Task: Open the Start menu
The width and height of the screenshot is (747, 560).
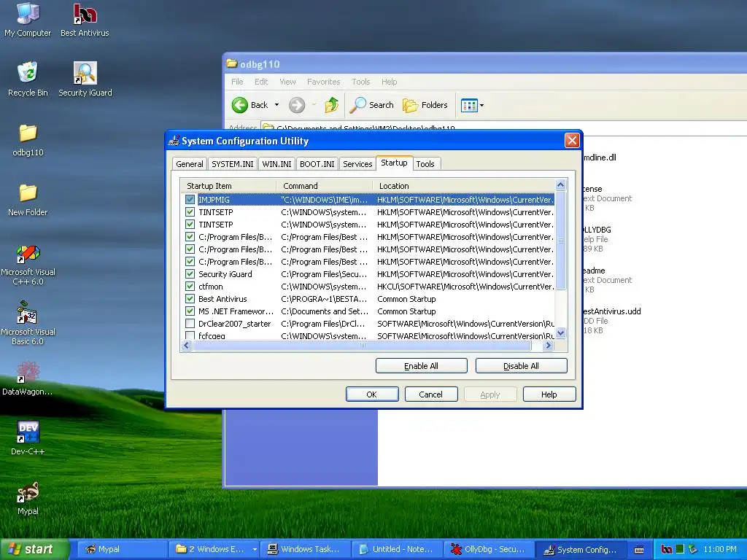Action: pyautogui.click(x=34, y=549)
